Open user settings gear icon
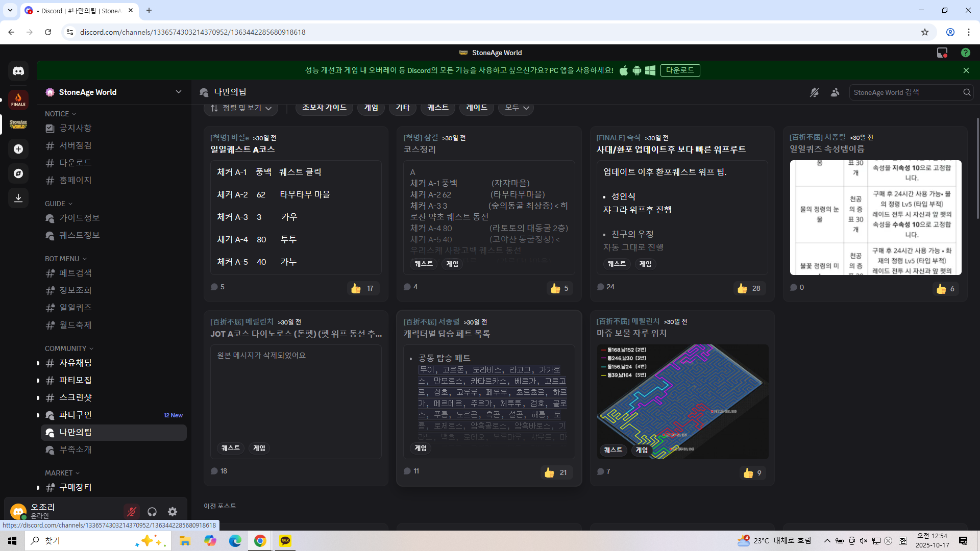980x551 pixels. point(173,512)
